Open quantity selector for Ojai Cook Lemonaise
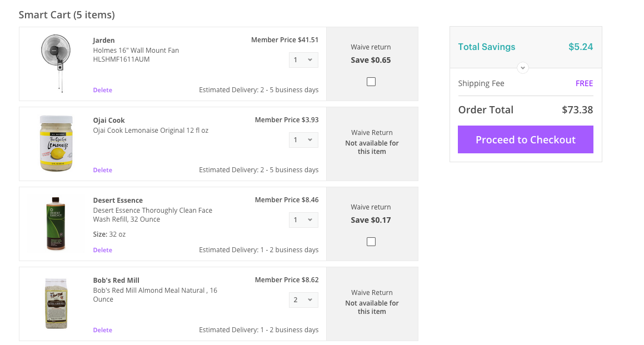 pyautogui.click(x=303, y=139)
